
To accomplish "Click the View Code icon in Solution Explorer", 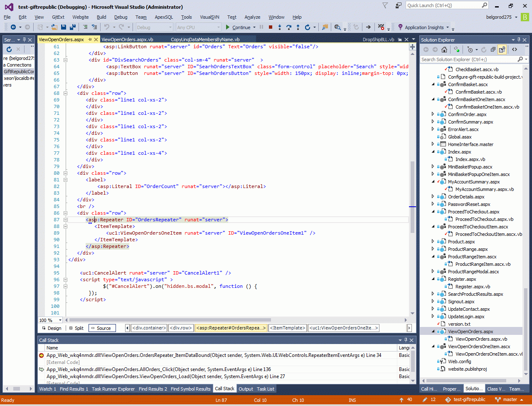I will point(515,50).
